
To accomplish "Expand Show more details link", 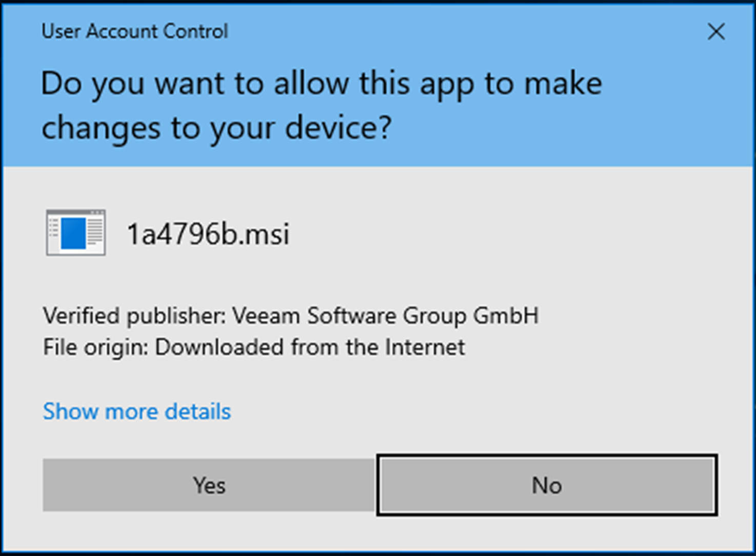I will (137, 411).
